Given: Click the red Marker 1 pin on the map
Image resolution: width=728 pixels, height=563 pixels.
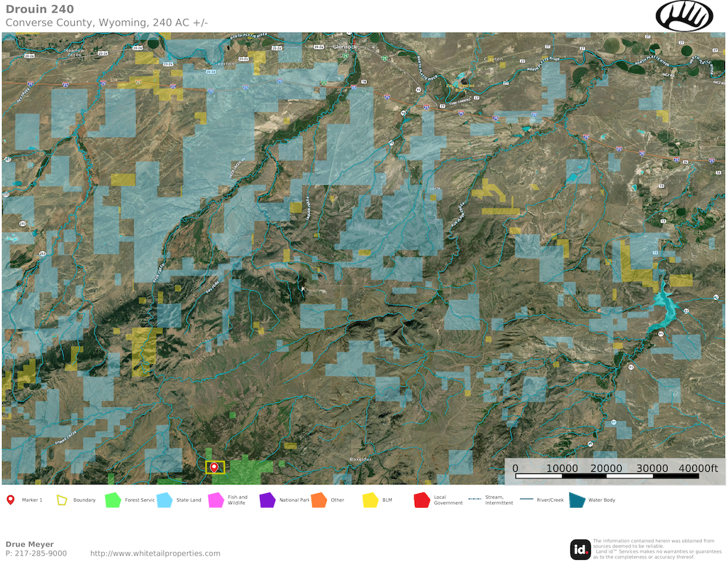Looking at the screenshot, I should click(214, 467).
